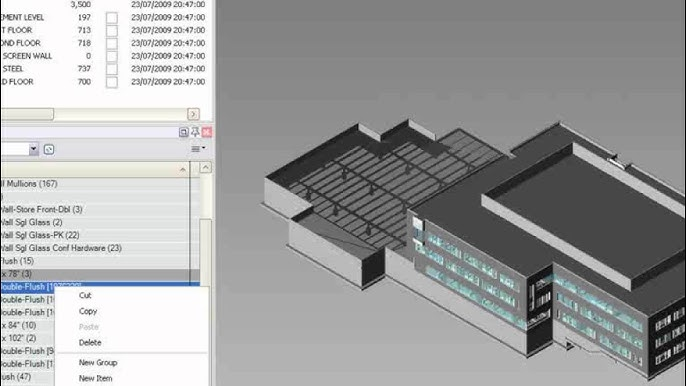686x386 pixels.
Task: Click the refresh icon beside the dropdown
Action: 49,150
